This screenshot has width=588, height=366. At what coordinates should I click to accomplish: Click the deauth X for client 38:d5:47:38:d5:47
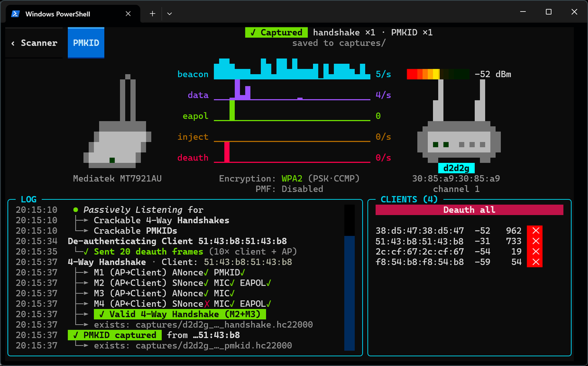[x=535, y=231]
